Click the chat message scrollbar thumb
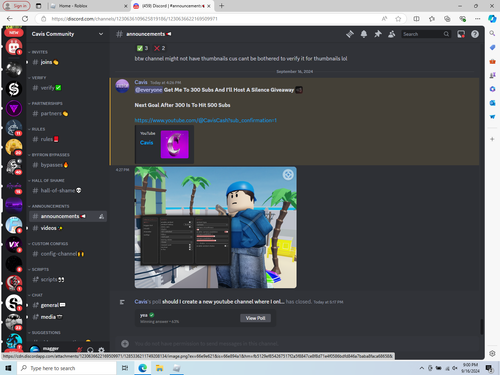Screen dimensions: 500x375 pos(482,327)
